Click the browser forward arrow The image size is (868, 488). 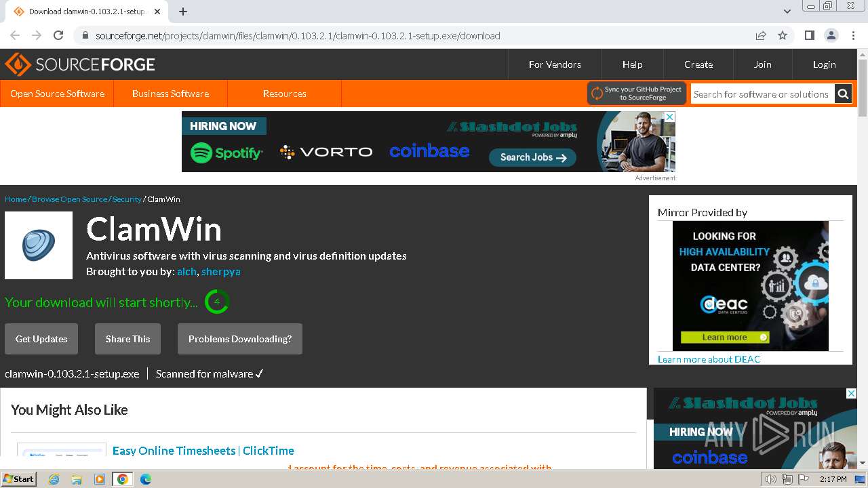[37, 36]
